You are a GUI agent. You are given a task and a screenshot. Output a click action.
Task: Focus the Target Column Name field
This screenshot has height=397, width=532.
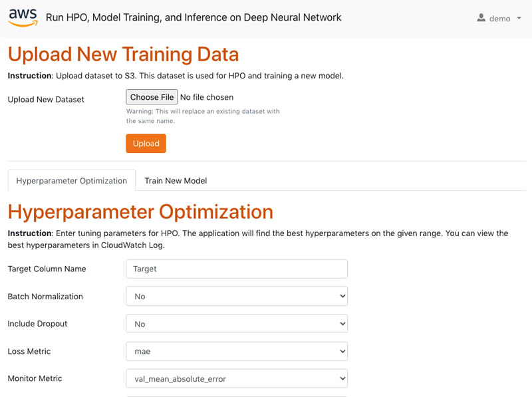point(237,269)
